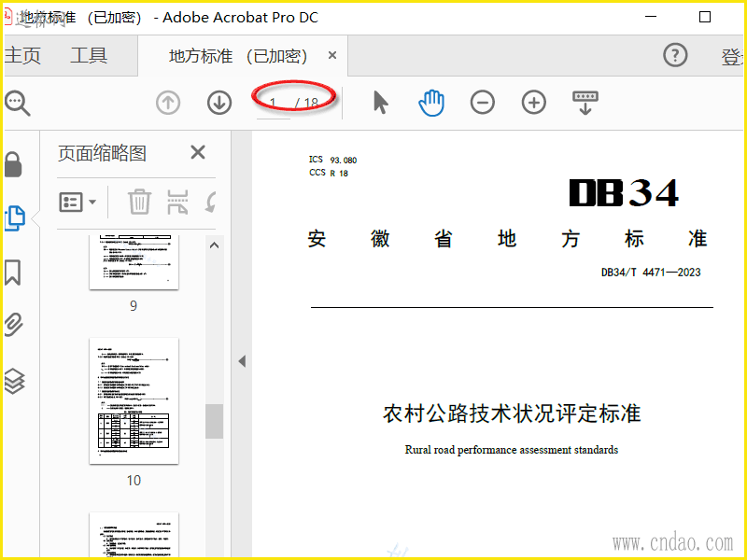The image size is (747, 560).
Task: Open the help question mark menu
Action: tap(675, 55)
